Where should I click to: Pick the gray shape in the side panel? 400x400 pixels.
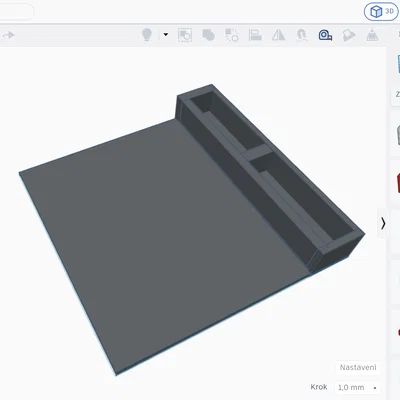pos(398,135)
